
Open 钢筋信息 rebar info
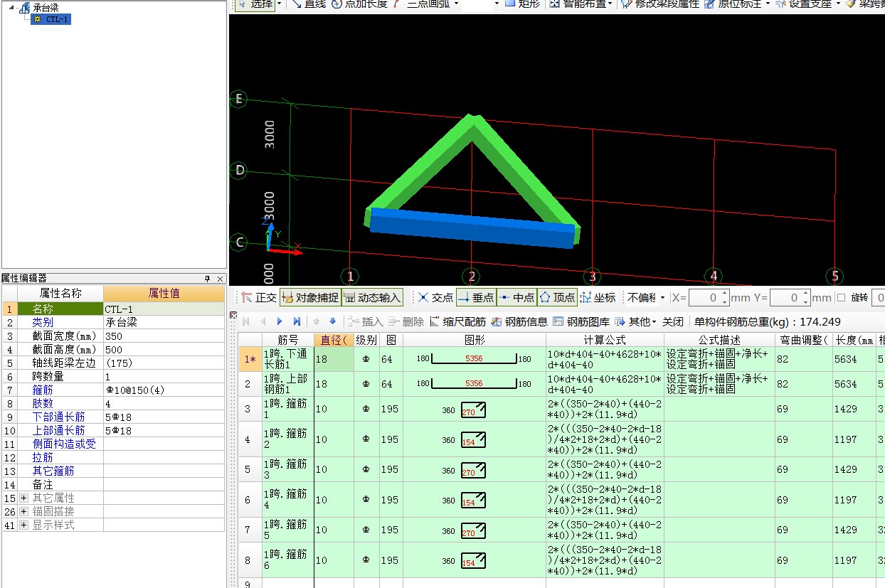coord(519,322)
